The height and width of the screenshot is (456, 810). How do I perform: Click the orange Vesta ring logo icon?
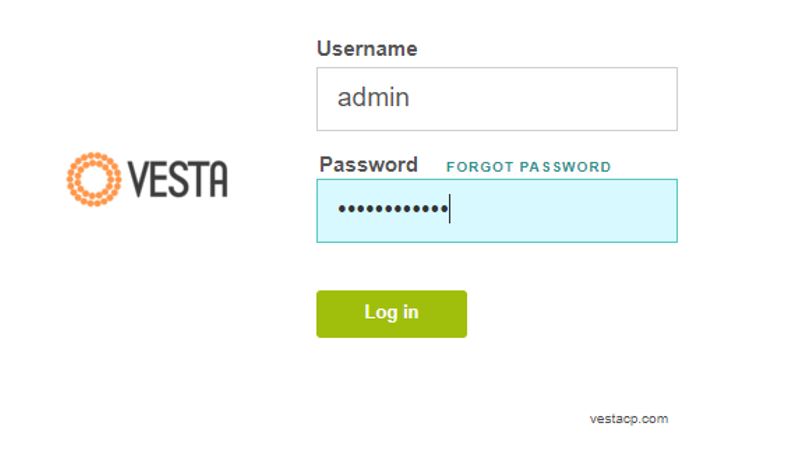94,179
